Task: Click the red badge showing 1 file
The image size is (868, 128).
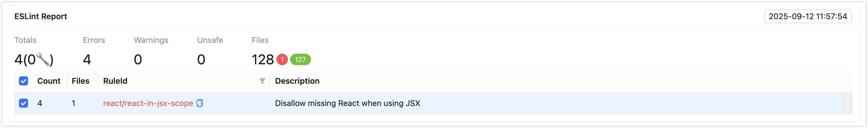Action: 282,59
